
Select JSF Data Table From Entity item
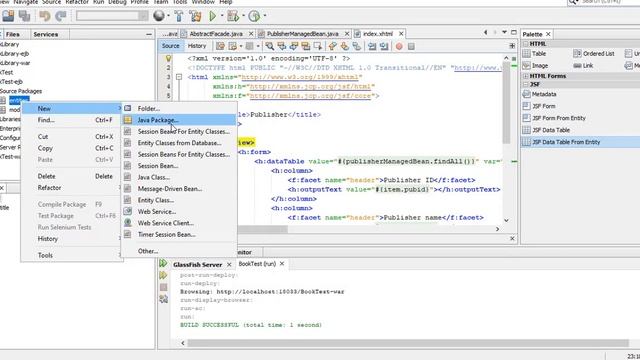pos(580,142)
